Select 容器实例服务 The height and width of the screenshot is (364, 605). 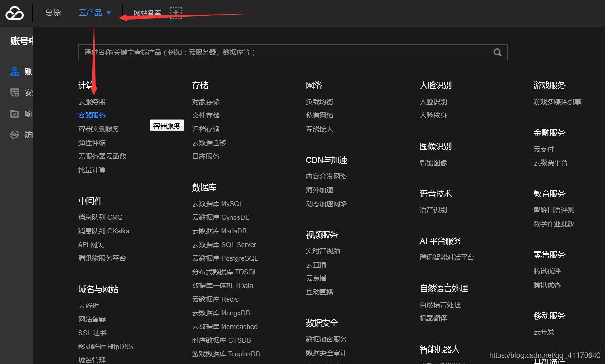coord(99,129)
